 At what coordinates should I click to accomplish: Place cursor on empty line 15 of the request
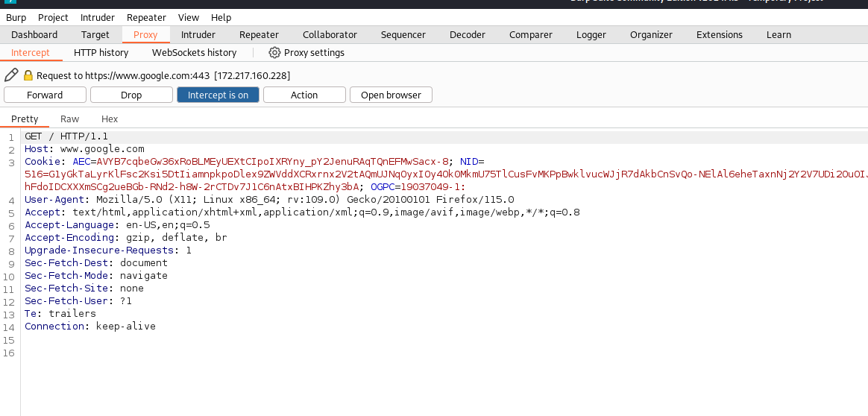pyautogui.click(x=443, y=340)
